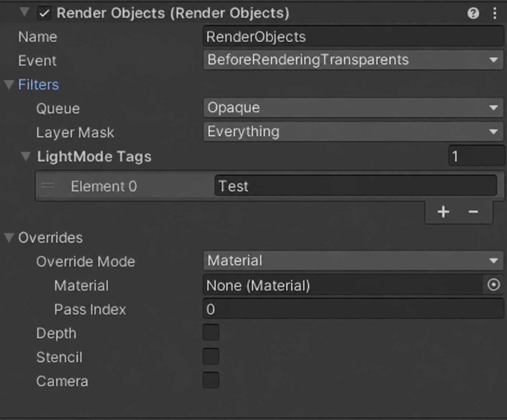
Task: Enable the Stencil override checkbox
Action: point(211,356)
